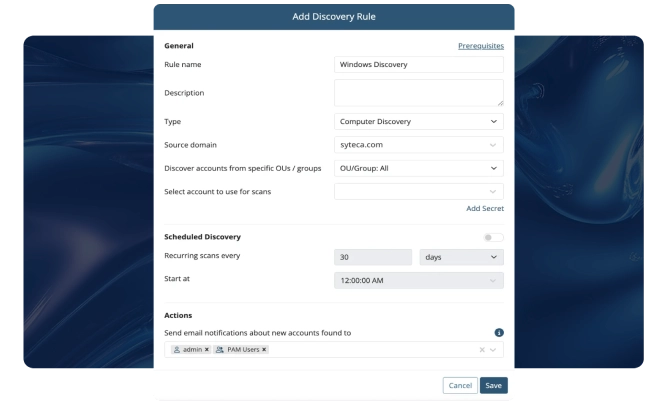Click the info icon beside email notifications

(499, 333)
